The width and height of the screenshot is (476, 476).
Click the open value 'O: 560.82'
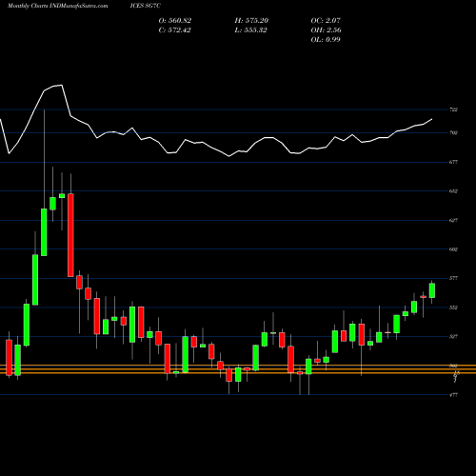coord(175,21)
